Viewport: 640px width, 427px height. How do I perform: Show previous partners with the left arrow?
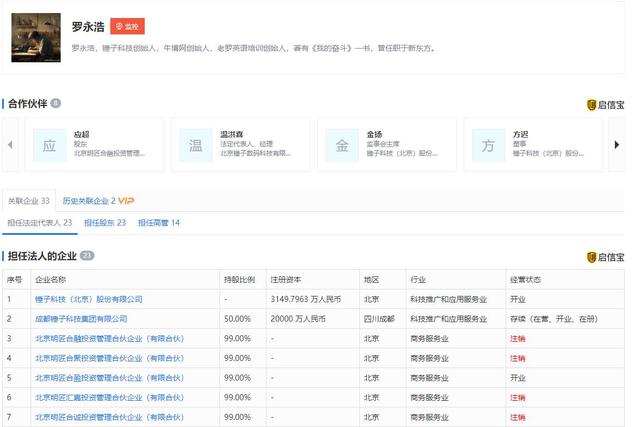point(10,145)
